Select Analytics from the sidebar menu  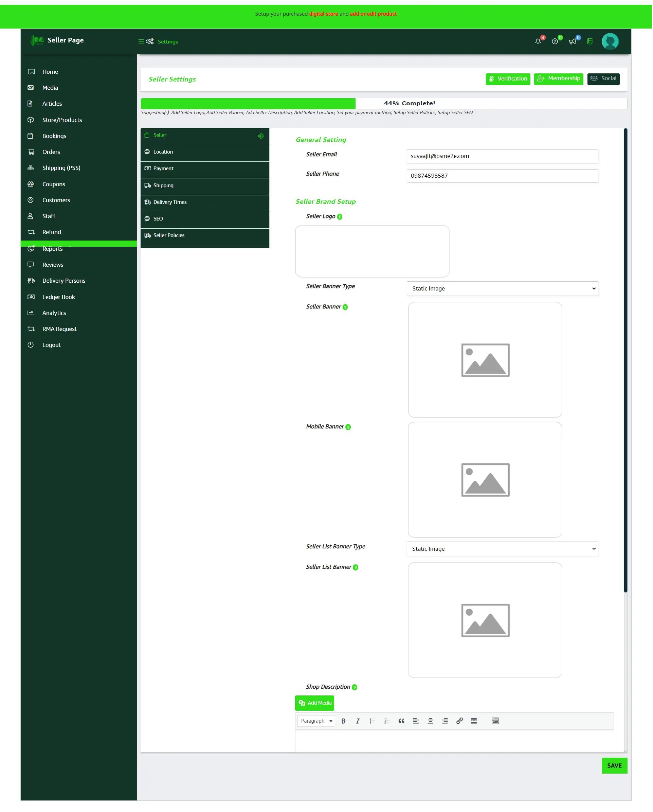[x=54, y=313]
